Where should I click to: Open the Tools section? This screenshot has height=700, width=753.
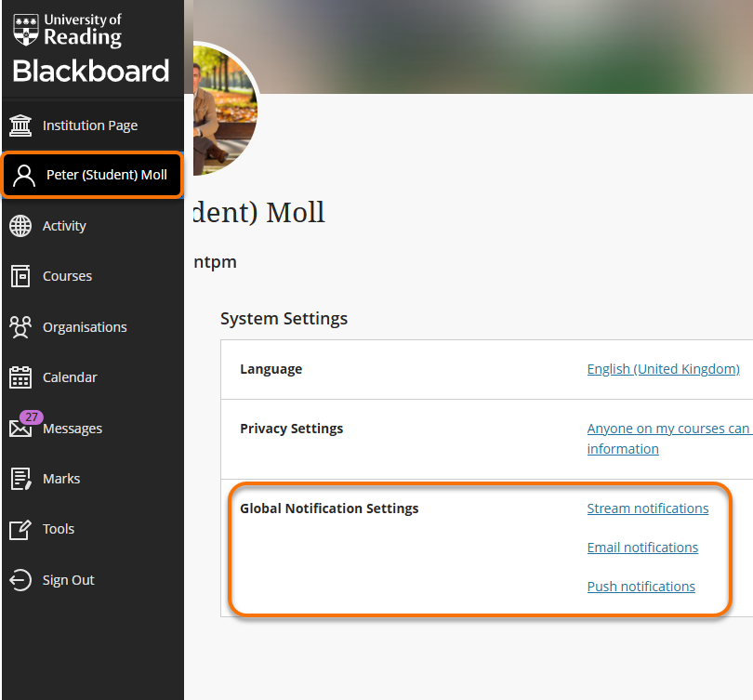coord(57,528)
